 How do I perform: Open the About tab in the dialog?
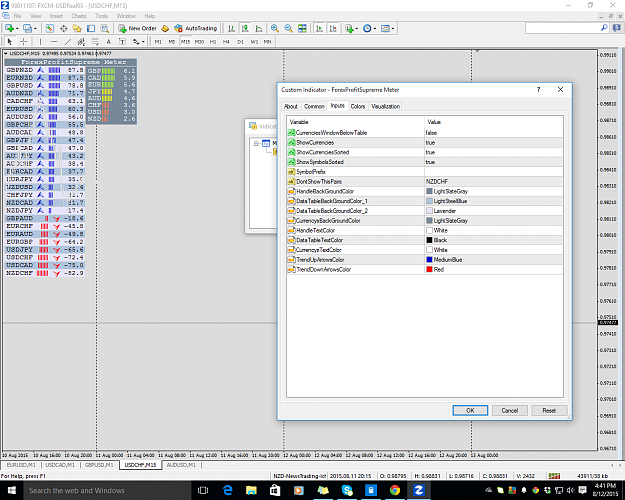291,106
